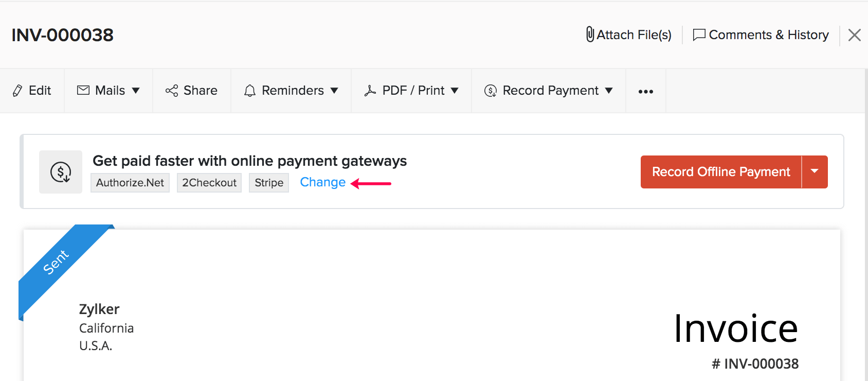Expand the Mails dropdown arrow
868x381 pixels.
[x=136, y=91]
